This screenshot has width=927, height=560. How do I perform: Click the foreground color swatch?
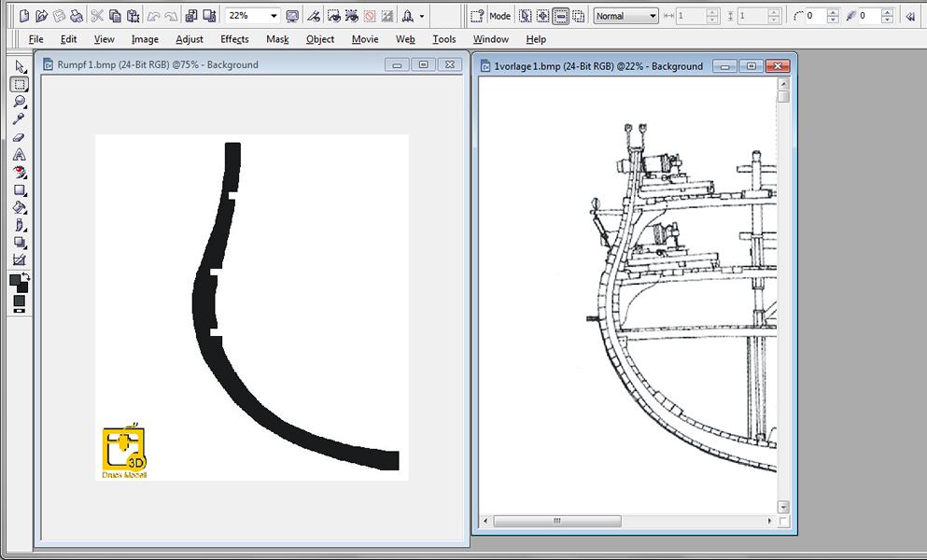17,280
